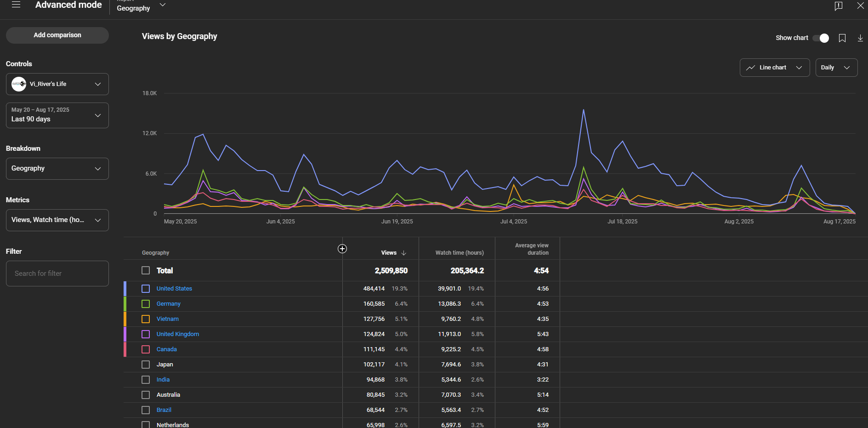Sort by Average view duration column header
868x428 pixels.
tap(532, 249)
